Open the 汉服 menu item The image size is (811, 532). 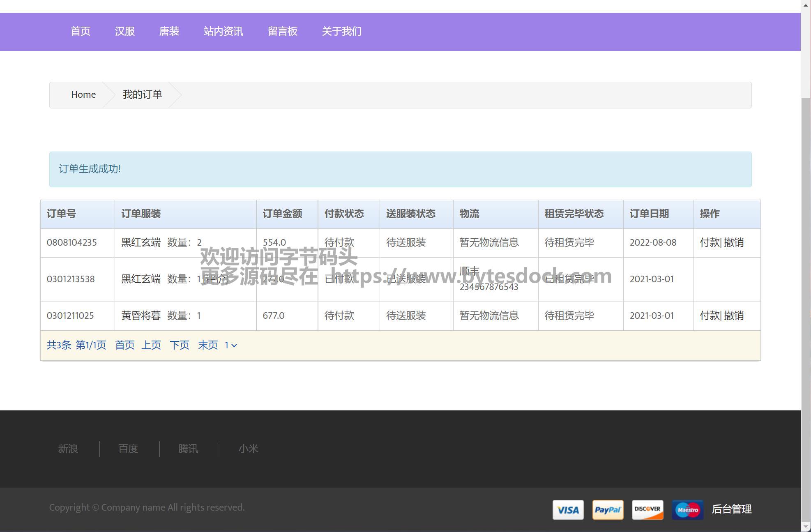tap(125, 32)
